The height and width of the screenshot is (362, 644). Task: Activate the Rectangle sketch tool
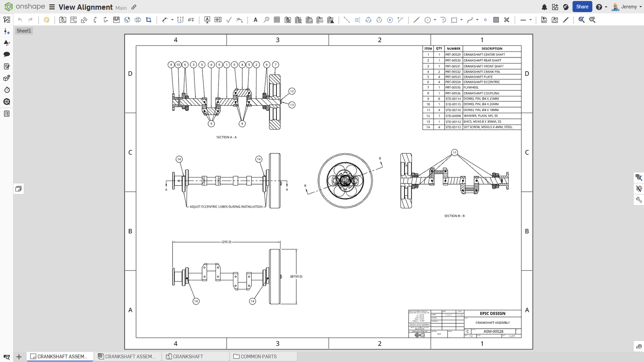tap(454, 20)
